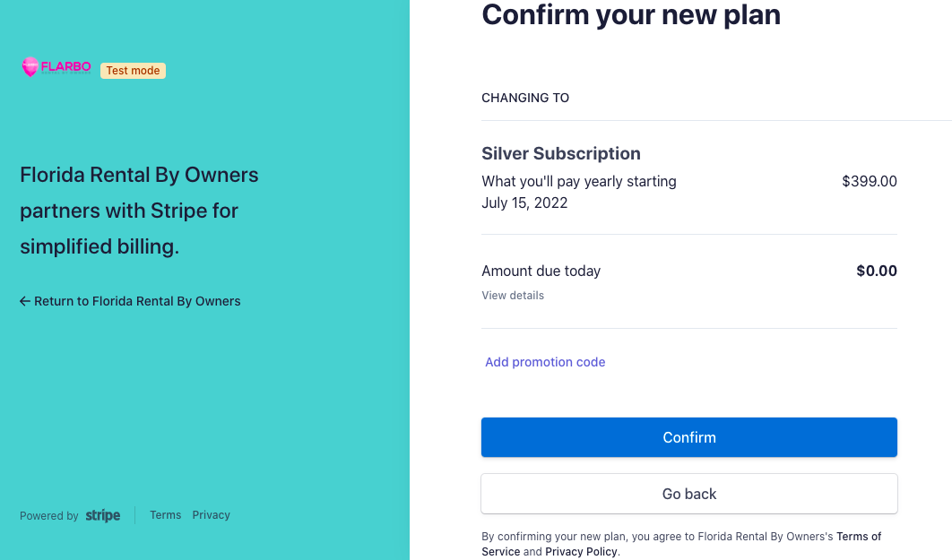Click the $399.00 yearly price amount
The height and width of the screenshot is (560, 952).
[869, 181]
